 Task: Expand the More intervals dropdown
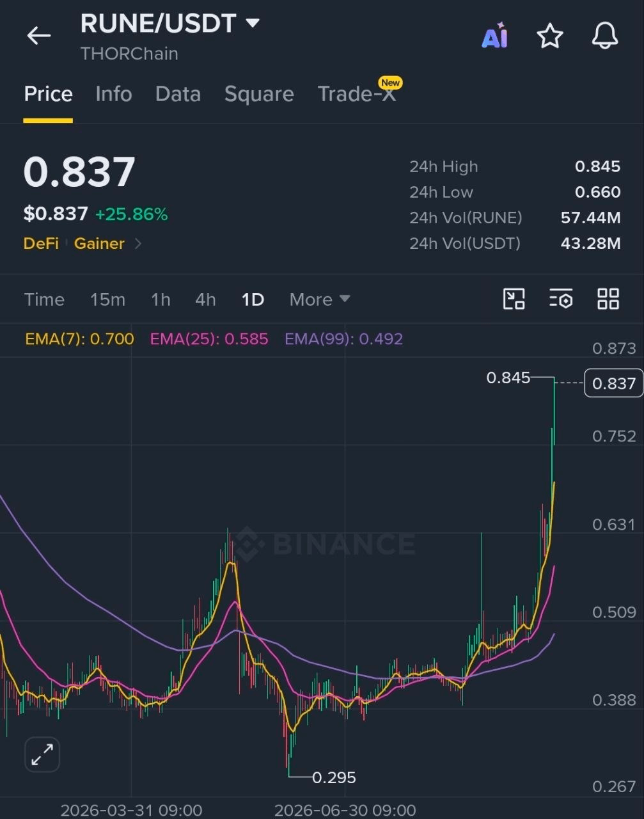coord(320,299)
